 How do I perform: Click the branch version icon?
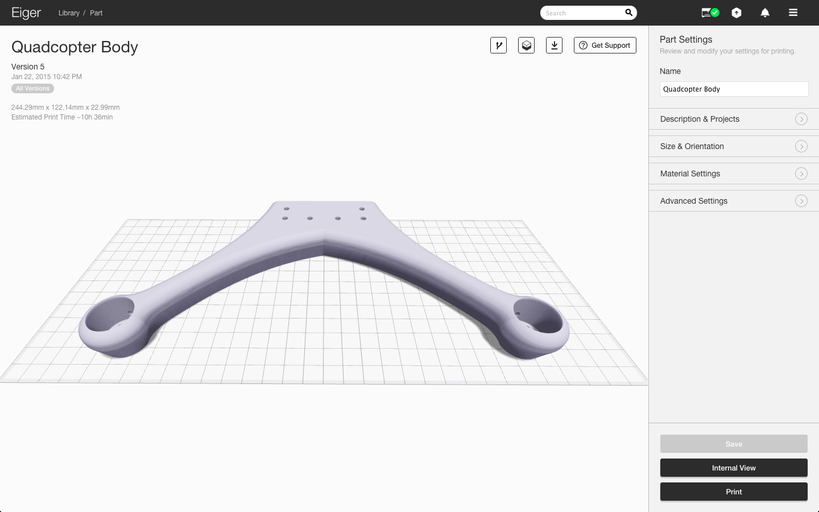(498, 45)
